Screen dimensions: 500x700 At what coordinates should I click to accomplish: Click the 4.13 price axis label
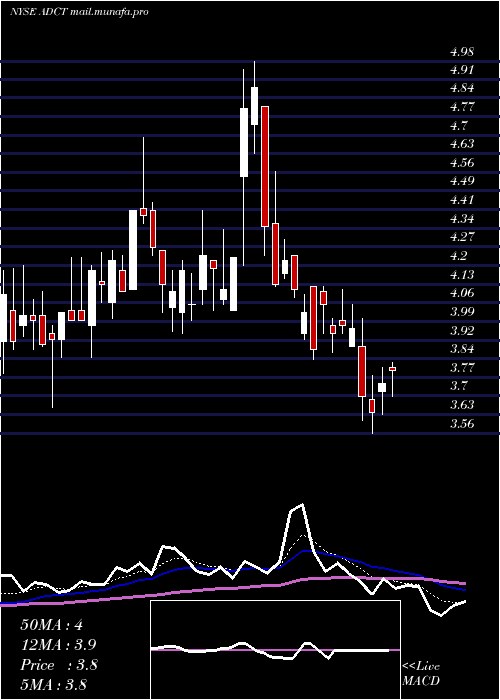462,274
